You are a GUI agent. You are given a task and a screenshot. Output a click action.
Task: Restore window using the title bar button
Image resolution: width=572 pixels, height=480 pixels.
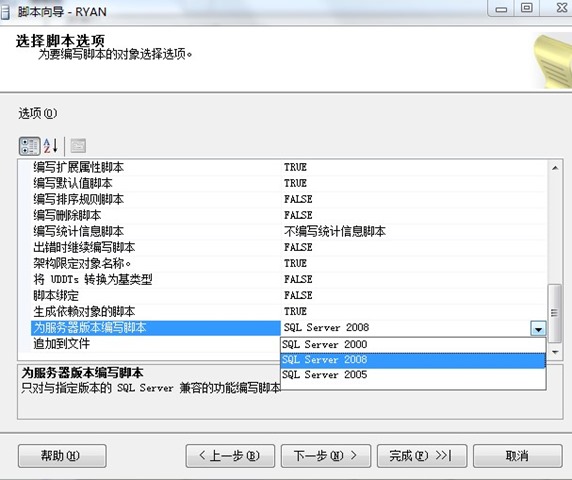pyautogui.click(x=526, y=8)
